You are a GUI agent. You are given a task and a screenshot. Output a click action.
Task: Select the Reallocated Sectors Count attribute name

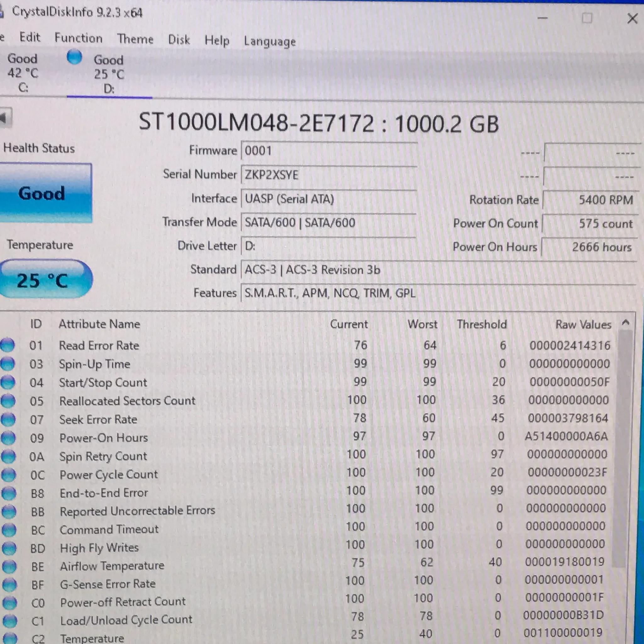[x=127, y=401]
